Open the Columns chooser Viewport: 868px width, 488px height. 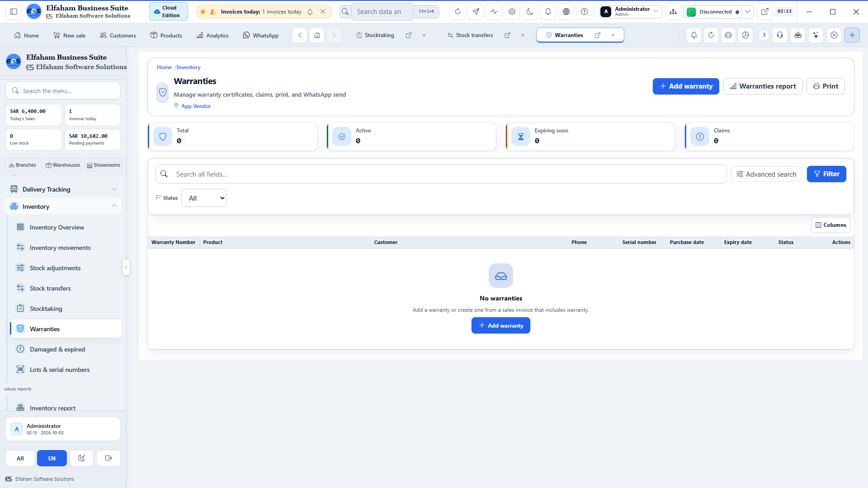point(830,225)
